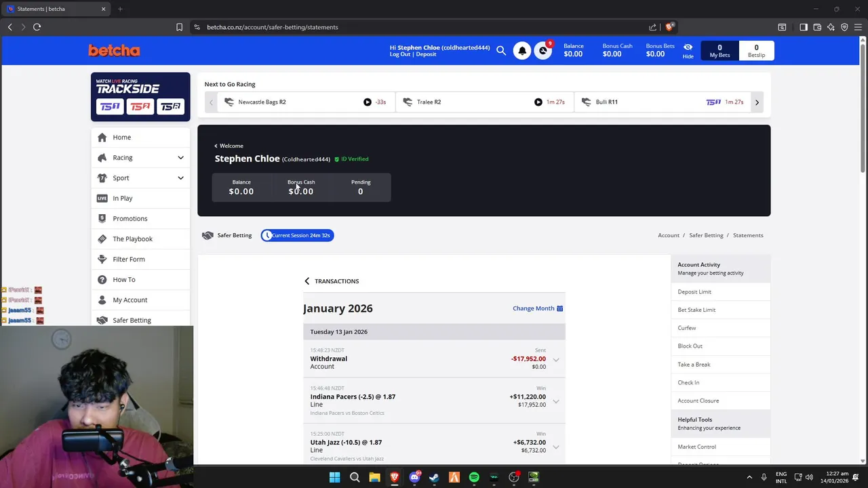Image resolution: width=868 pixels, height=488 pixels.
Task: Open Tralee R2 race
Action: tap(484, 102)
